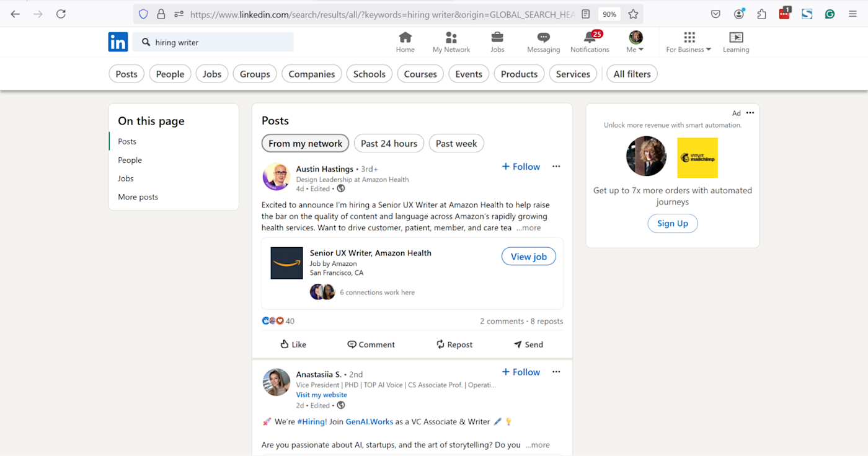The image size is (868, 456).
Task: Open Firefox account icon
Action: 739,14
